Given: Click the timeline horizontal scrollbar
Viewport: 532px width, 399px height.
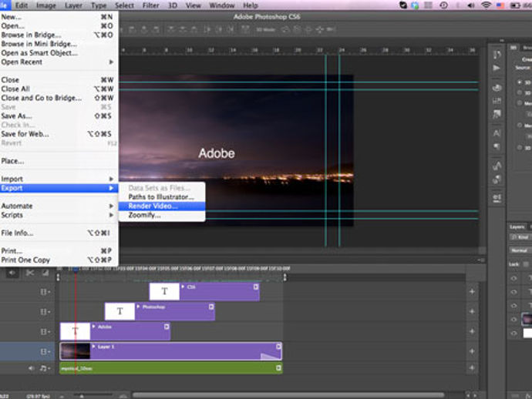Looking at the screenshot, I should pos(288,395).
